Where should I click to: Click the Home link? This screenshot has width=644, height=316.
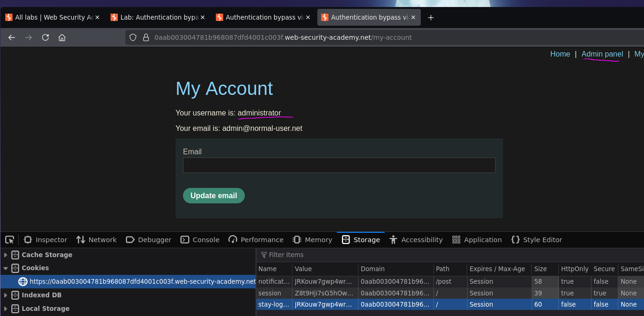point(560,54)
